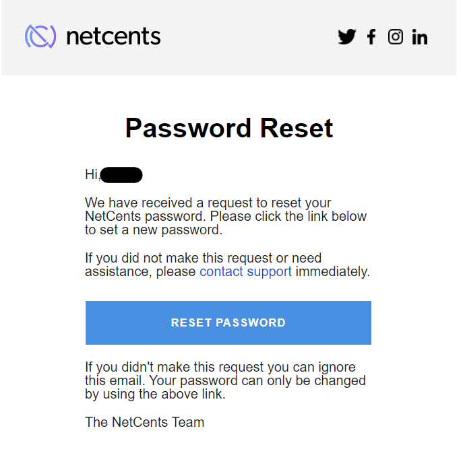The height and width of the screenshot is (476, 463).
Task: Click the netcents wordmark text in header
Action: pyautogui.click(x=113, y=37)
